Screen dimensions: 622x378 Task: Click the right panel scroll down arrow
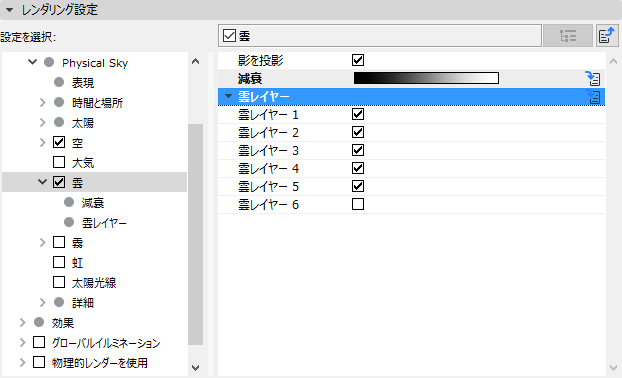pos(613,368)
